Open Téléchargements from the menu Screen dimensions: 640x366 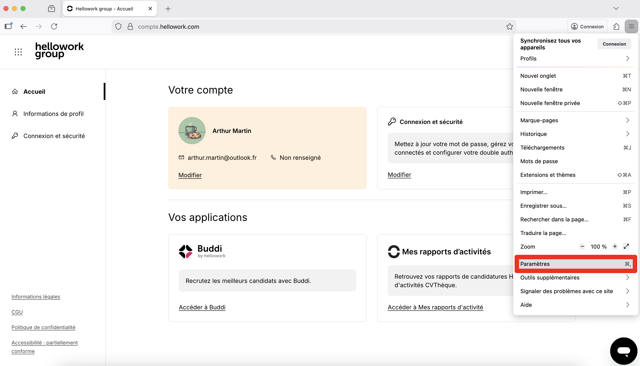(575, 148)
